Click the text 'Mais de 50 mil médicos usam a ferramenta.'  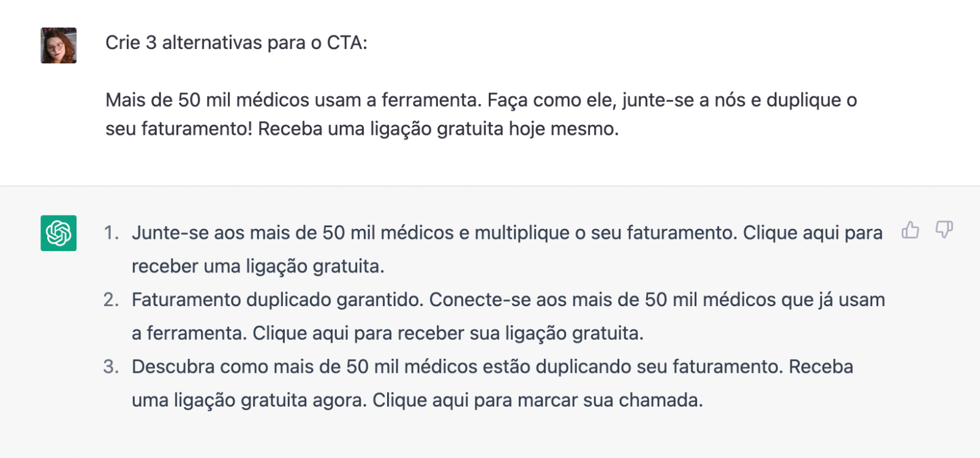coord(294,100)
